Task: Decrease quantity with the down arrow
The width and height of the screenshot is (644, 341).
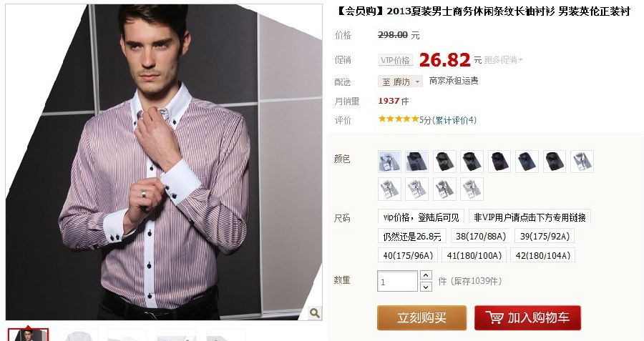Action: (x=426, y=287)
